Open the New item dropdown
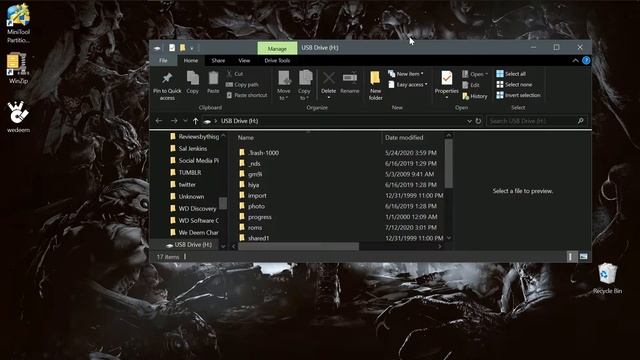This screenshot has width=640, height=360. 406,74
